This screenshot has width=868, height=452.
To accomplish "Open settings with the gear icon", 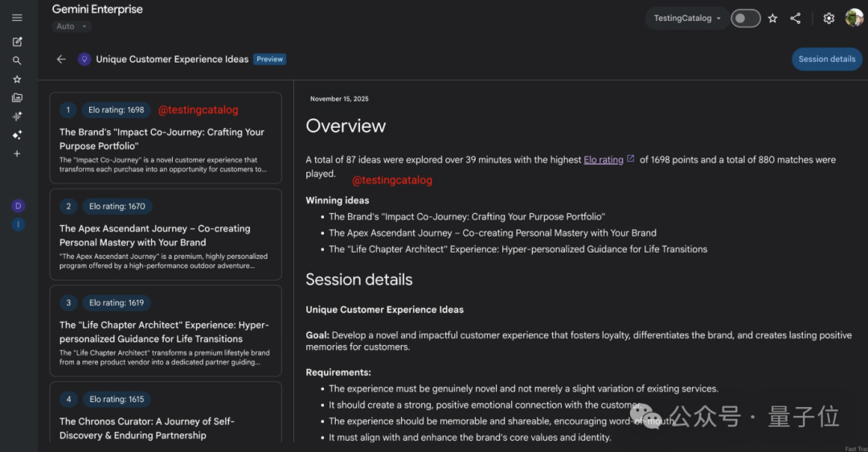I will (x=829, y=18).
